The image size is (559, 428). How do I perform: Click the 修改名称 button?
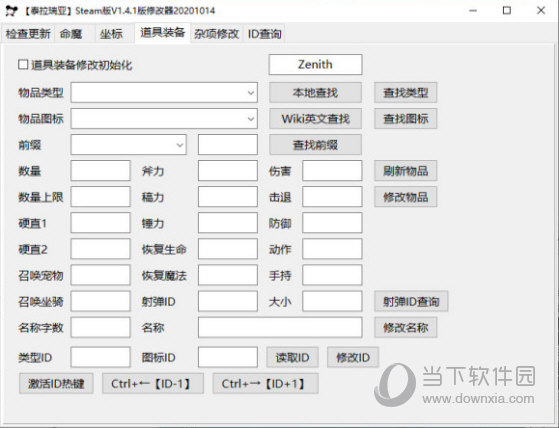[405, 328]
